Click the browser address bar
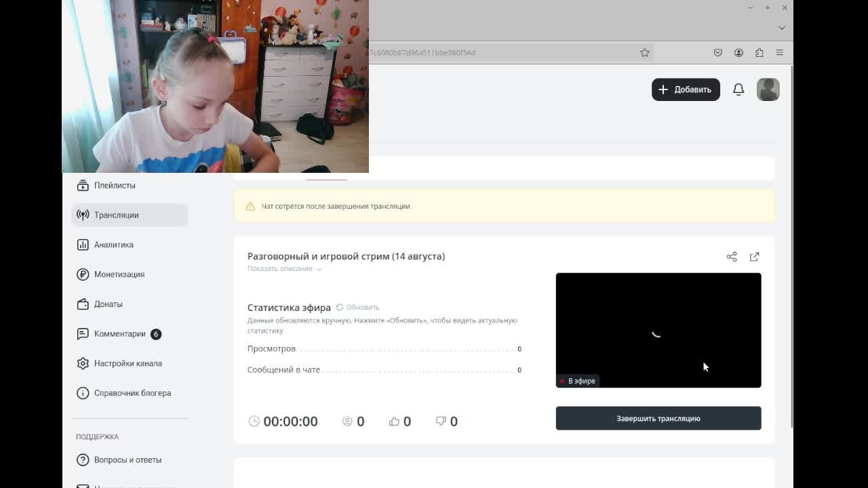The width and height of the screenshot is (868, 488). click(512, 52)
